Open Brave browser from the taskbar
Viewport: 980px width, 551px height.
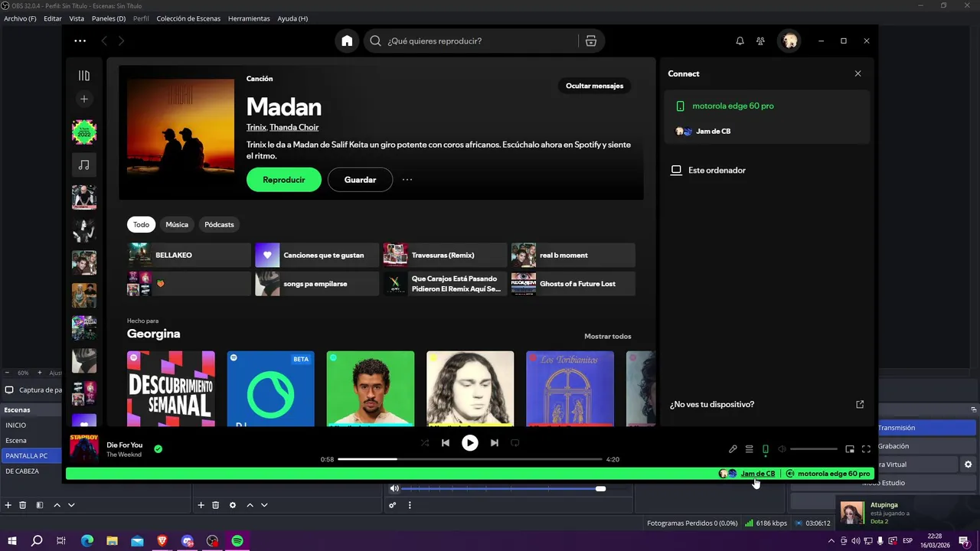(x=162, y=540)
